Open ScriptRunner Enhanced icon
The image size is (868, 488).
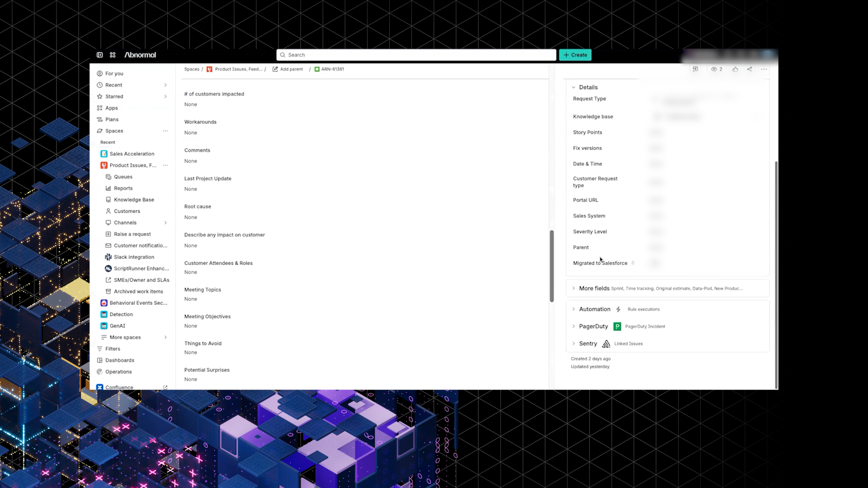108,268
